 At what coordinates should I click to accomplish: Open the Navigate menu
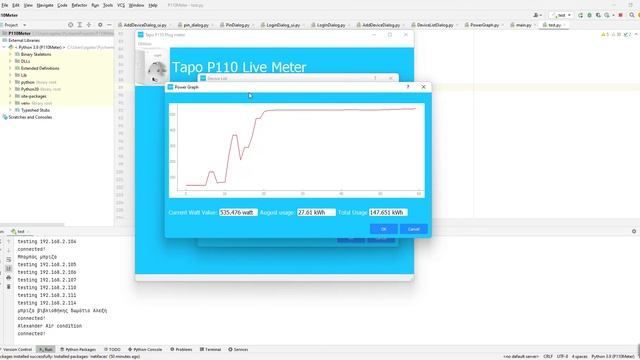coord(45,5)
